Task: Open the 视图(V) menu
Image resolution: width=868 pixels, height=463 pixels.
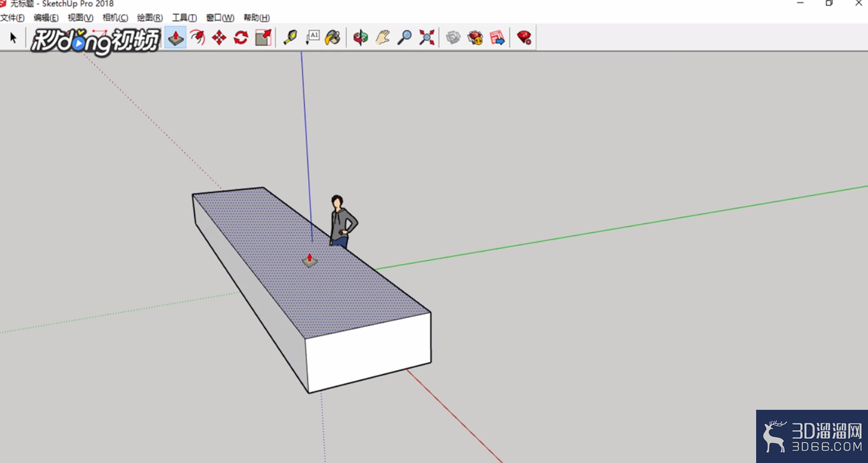Action: [80, 18]
